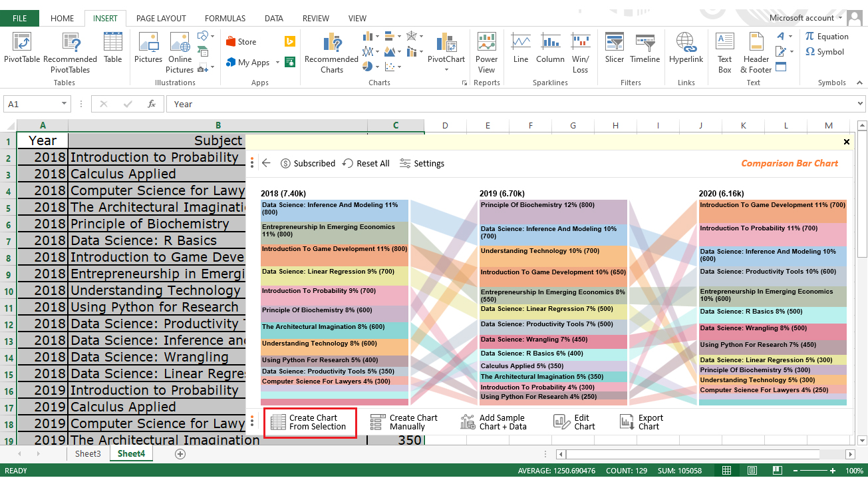
Task: Switch to the PAGE LAYOUT tab
Action: coord(161,18)
